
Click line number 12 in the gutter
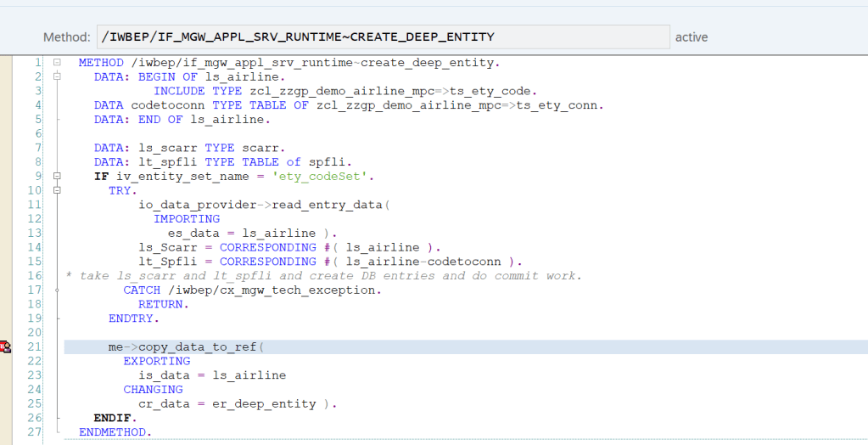(x=34, y=219)
